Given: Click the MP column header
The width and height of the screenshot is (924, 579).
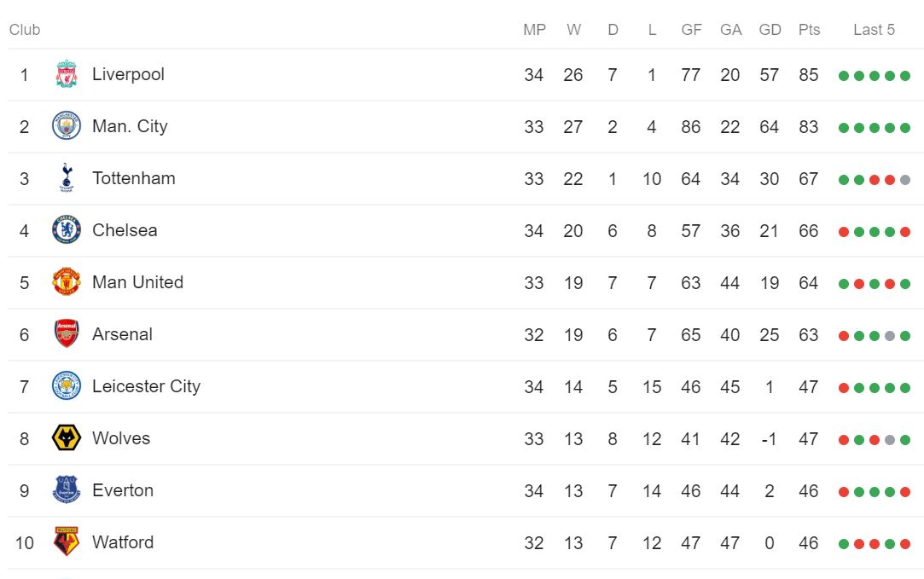Looking at the screenshot, I should [x=534, y=30].
